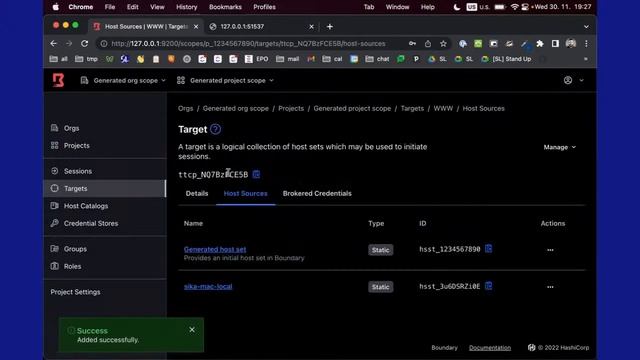This screenshot has height=360, width=640.
Task: Copy host set ID hsst_3u6DSRZi0E
Action: 489,286
